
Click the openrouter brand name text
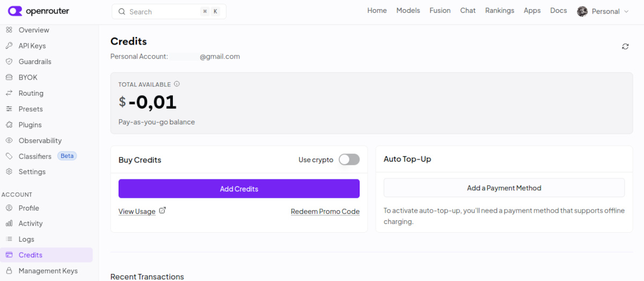(48, 11)
